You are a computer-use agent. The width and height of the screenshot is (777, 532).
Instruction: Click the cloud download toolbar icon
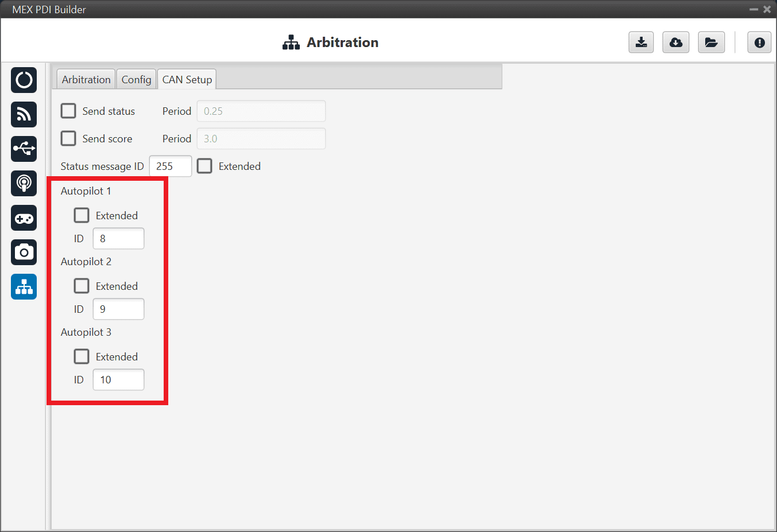tap(676, 42)
